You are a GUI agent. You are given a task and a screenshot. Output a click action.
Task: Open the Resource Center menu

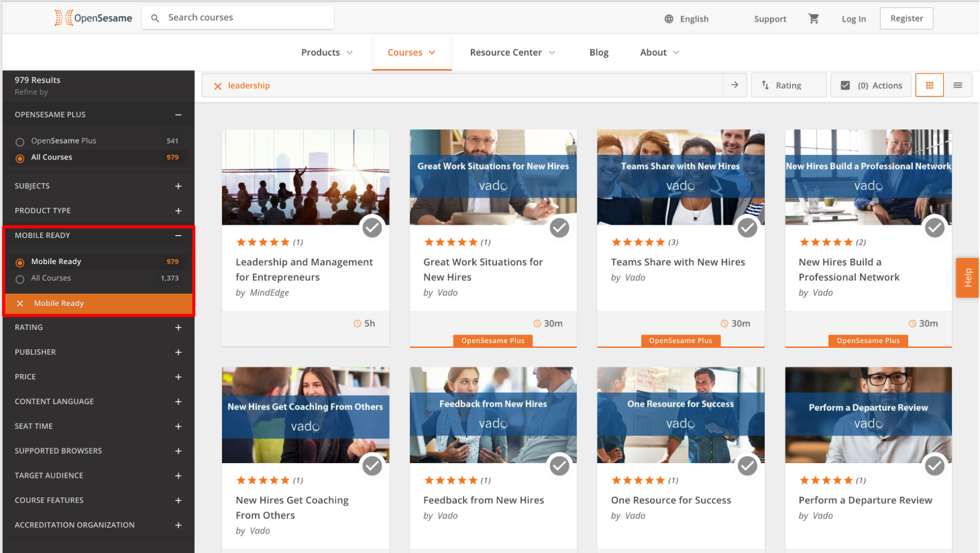click(x=512, y=52)
